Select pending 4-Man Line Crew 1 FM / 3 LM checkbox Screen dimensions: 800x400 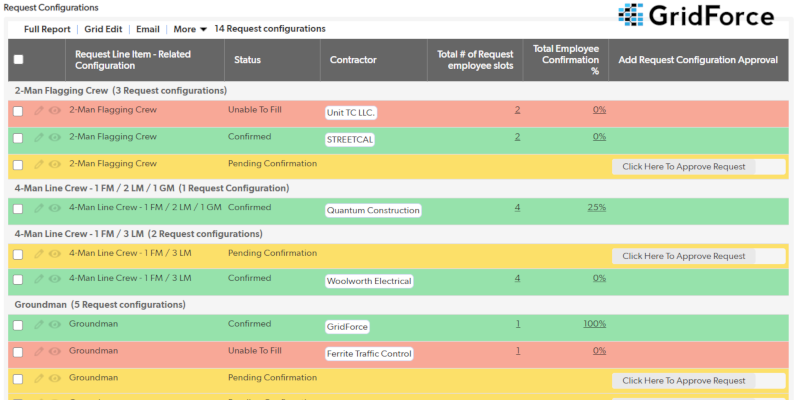[x=18, y=255]
